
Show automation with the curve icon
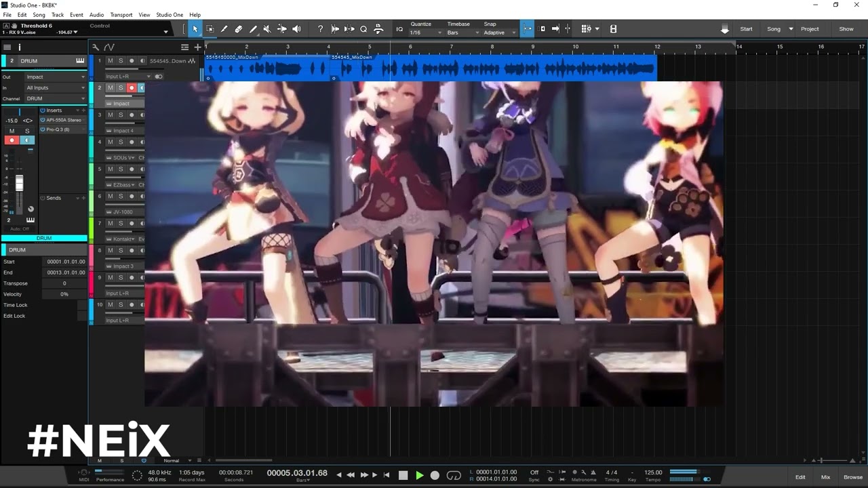coord(109,47)
